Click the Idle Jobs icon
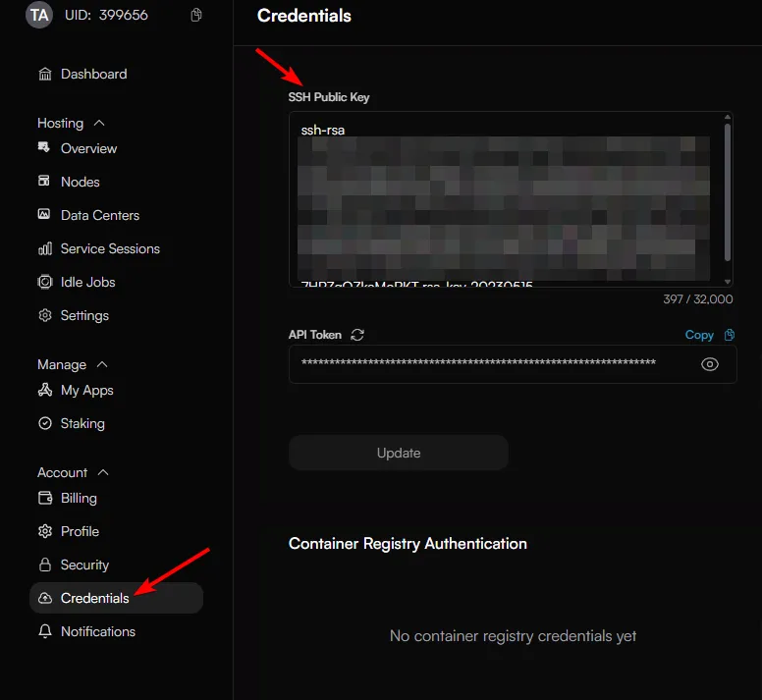The height and width of the screenshot is (700, 762). [45, 282]
